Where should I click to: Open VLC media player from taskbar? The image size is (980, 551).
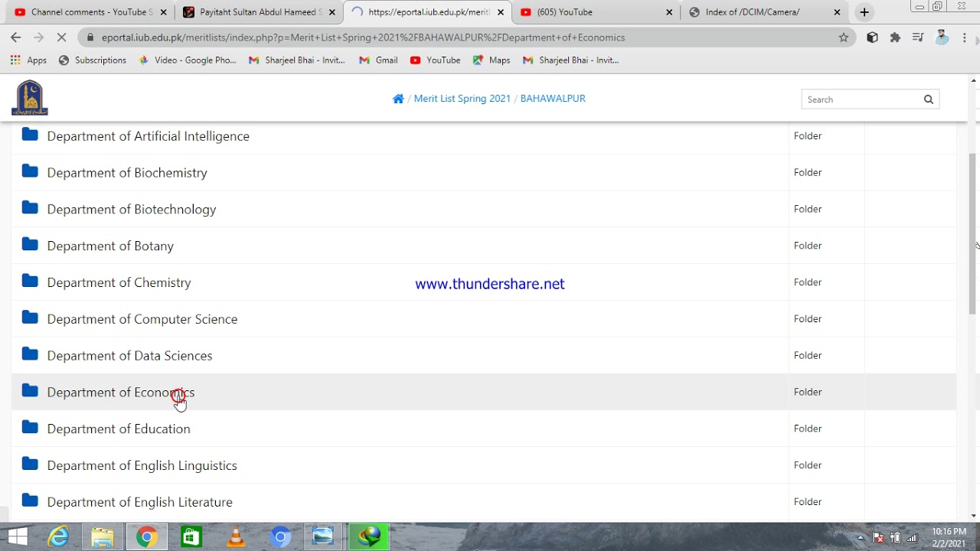pyautogui.click(x=236, y=537)
